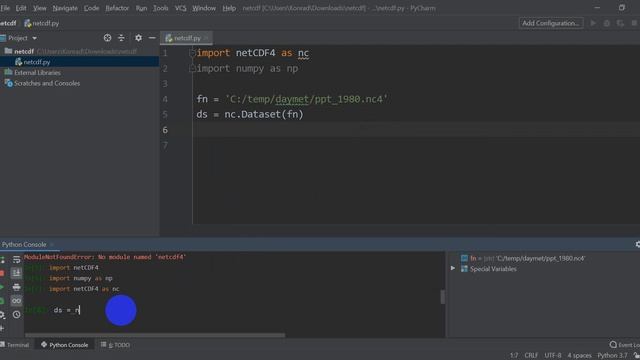Screen dimensions: 640x360
Task: Open the File menu
Action: [x=5, y=8]
